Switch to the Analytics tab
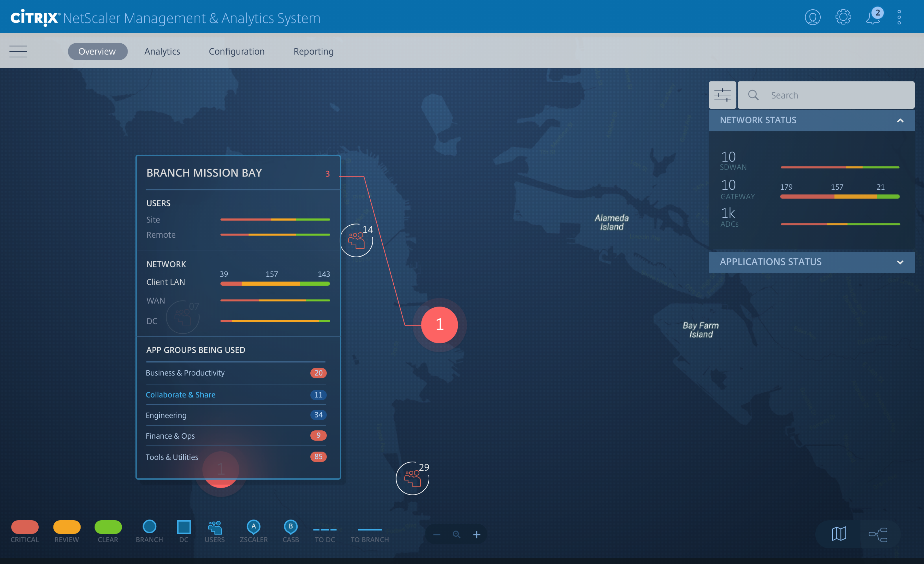The image size is (924, 564). point(162,51)
